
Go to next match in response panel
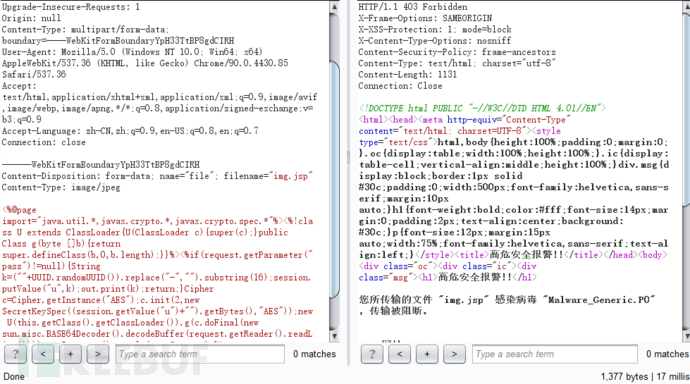[x=454, y=354]
